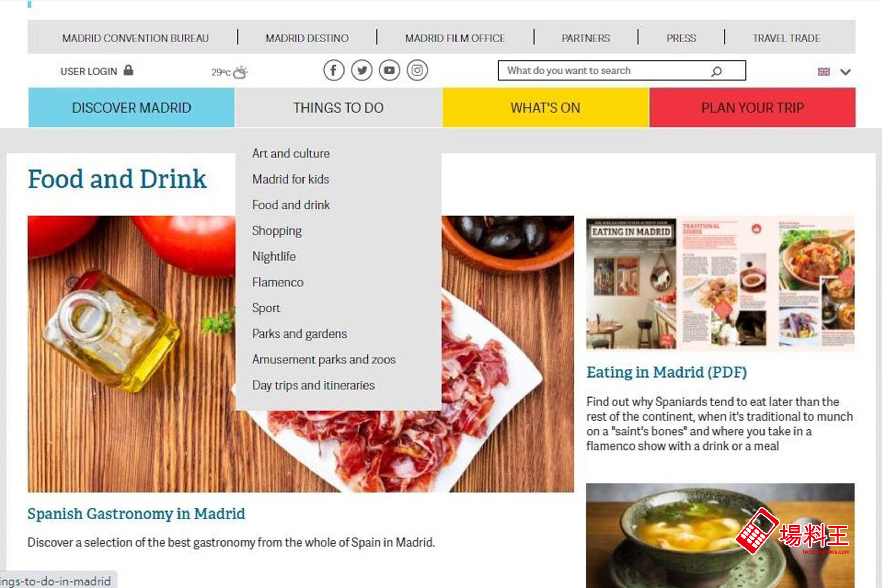882x588 pixels.
Task: Click the search magnifier icon
Action: (x=716, y=71)
